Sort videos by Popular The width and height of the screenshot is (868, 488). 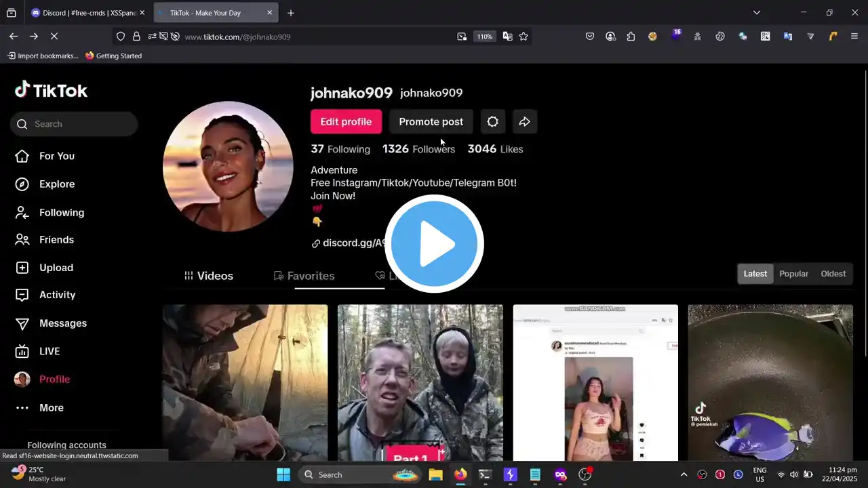793,274
